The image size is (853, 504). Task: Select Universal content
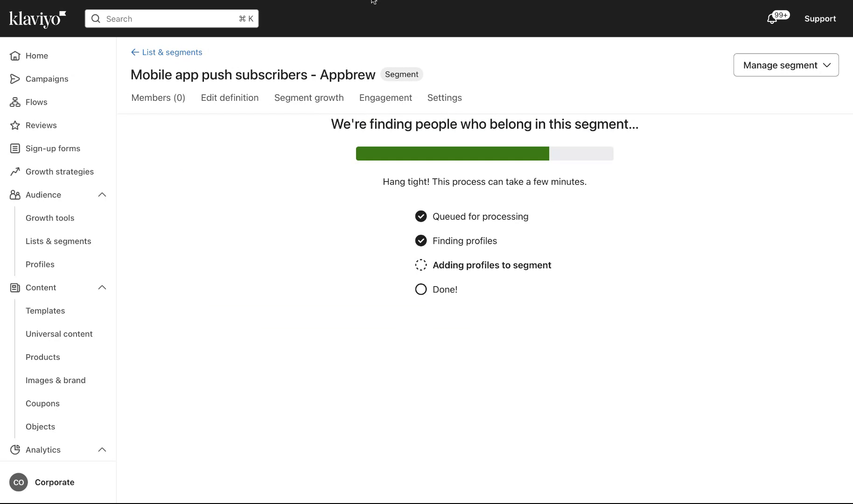pos(59,334)
